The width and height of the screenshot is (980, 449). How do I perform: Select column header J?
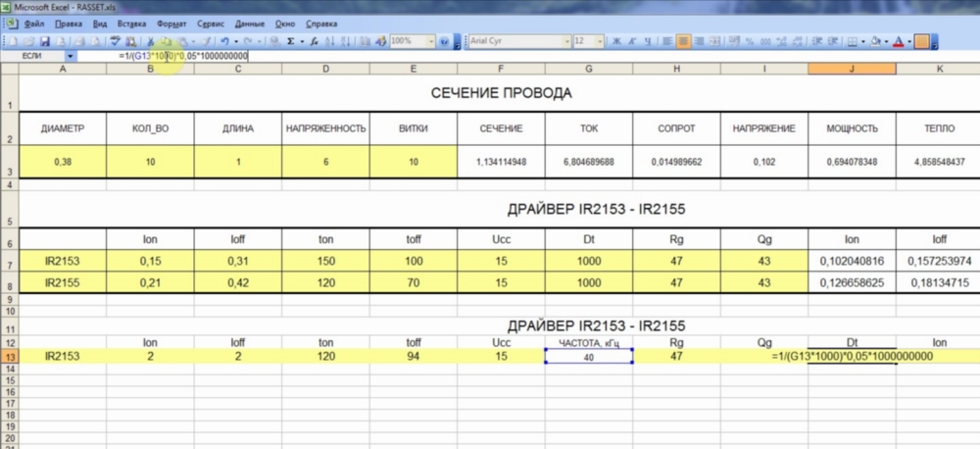(852, 69)
